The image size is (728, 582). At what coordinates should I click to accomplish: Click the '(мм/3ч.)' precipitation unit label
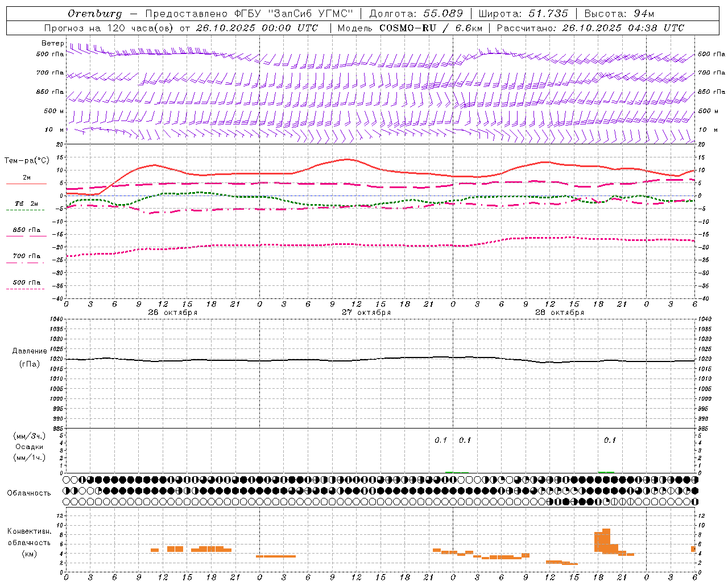(x=30, y=436)
